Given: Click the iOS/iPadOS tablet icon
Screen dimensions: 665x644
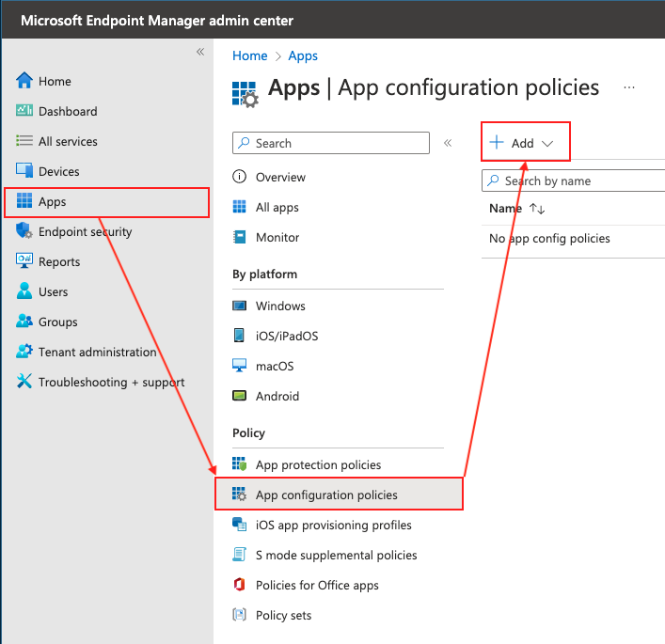Looking at the screenshot, I should tap(239, 336).
